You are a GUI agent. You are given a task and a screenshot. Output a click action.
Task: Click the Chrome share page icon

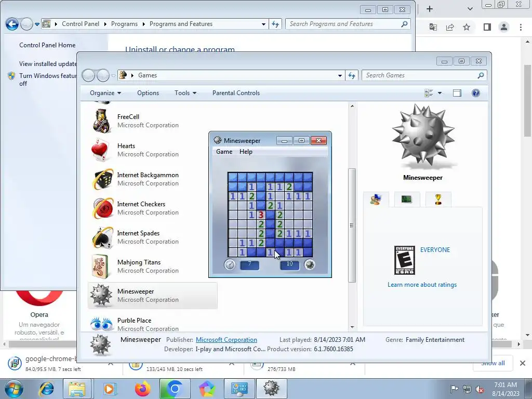click(450, 27)
